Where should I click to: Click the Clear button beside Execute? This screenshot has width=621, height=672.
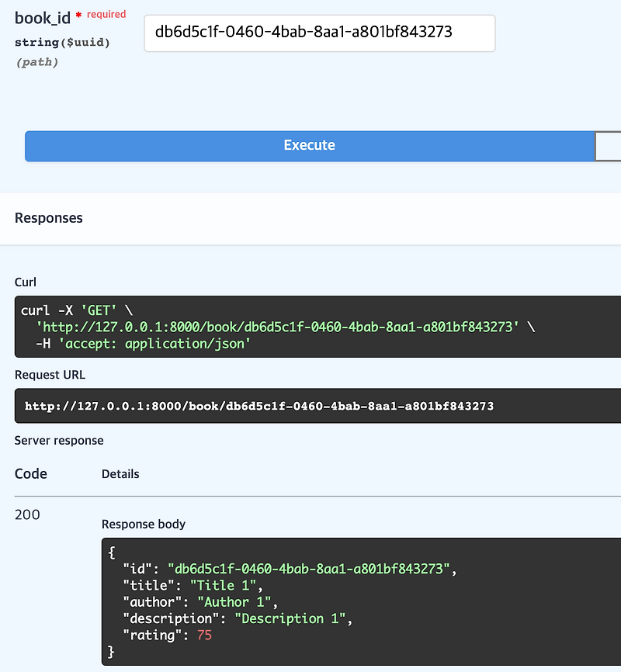click(609, 146)
